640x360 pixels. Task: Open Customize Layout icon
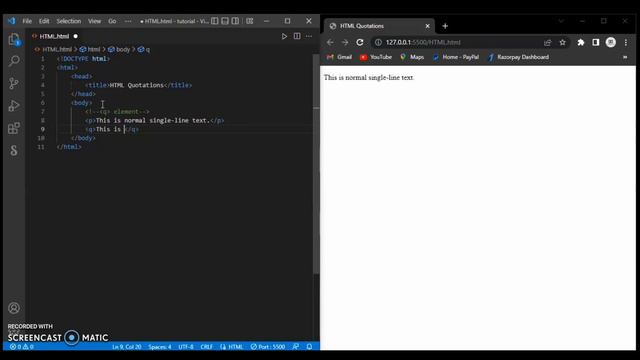tap(250, 21)
